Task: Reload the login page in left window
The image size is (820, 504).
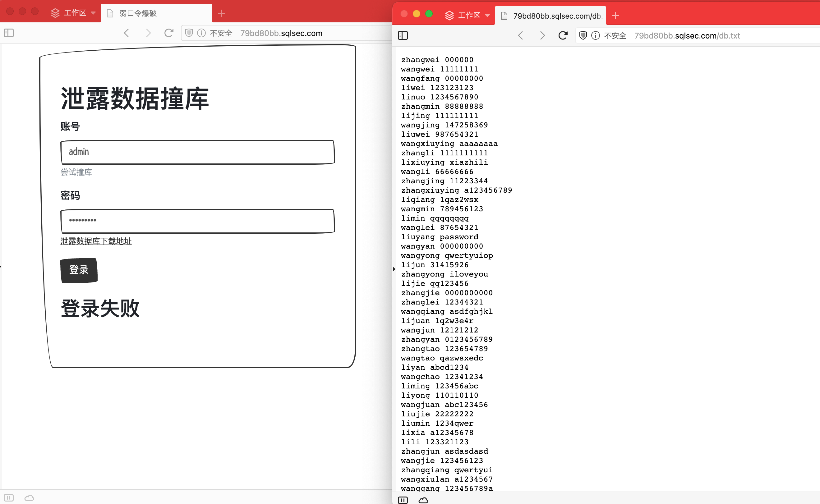Action: pyautogui.click(x=169, y=33)
